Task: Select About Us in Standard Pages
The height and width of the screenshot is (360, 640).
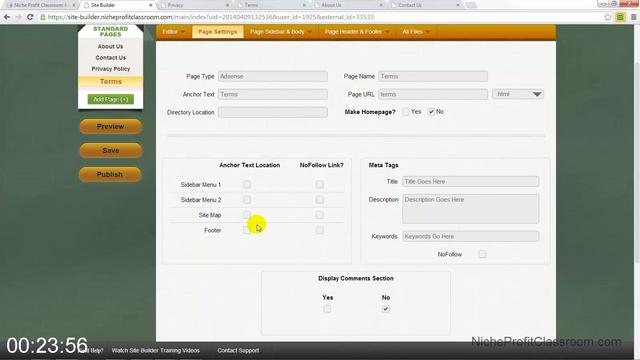Action: (110, 47)
